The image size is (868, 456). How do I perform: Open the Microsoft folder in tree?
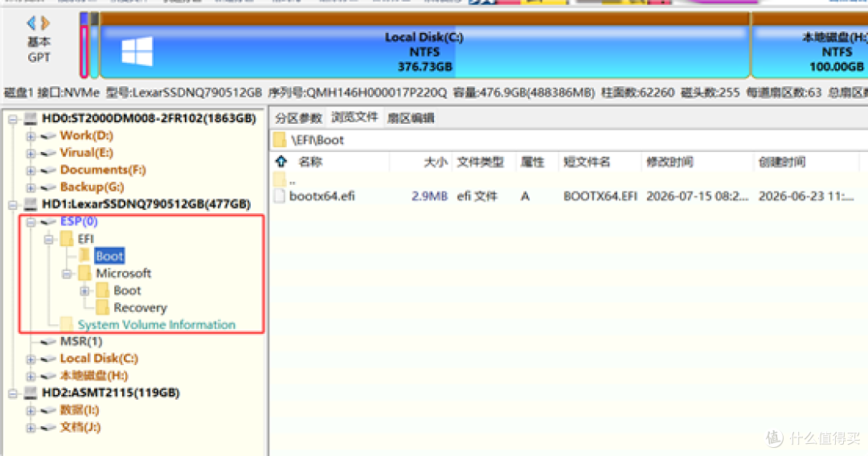124,273
